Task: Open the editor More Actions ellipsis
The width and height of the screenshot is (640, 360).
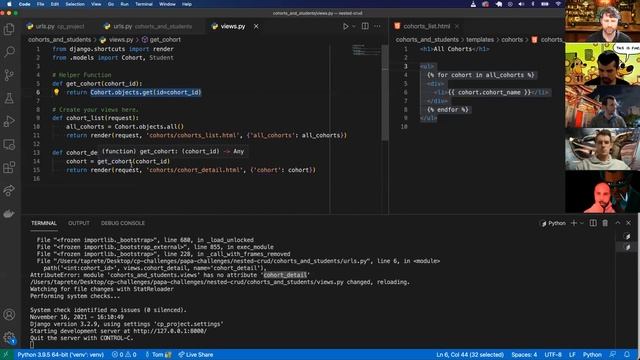Action: [x=377, y=26]
